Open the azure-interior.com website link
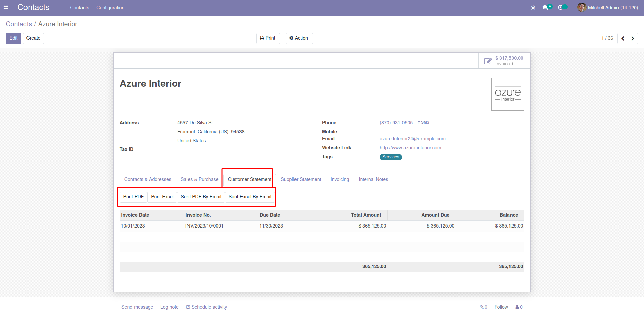The width and height of the screenshot is (644, 324). point(410,148)
